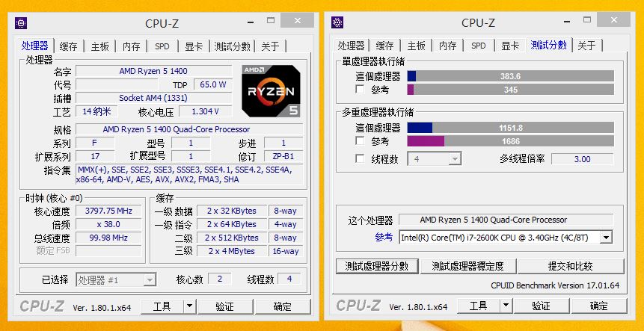Click multi-thread reference bar 1686
Image resolution: width=644 pixels, height=331 pixels.
[x=511, y=141]
